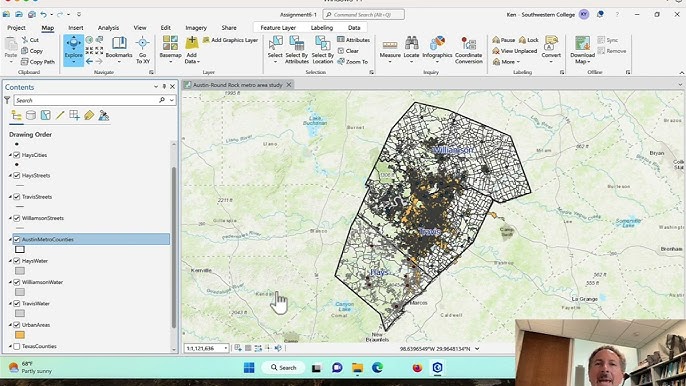Open the Labeling ribbon tab
Screen dimensions: 686x386
point(322,28)
